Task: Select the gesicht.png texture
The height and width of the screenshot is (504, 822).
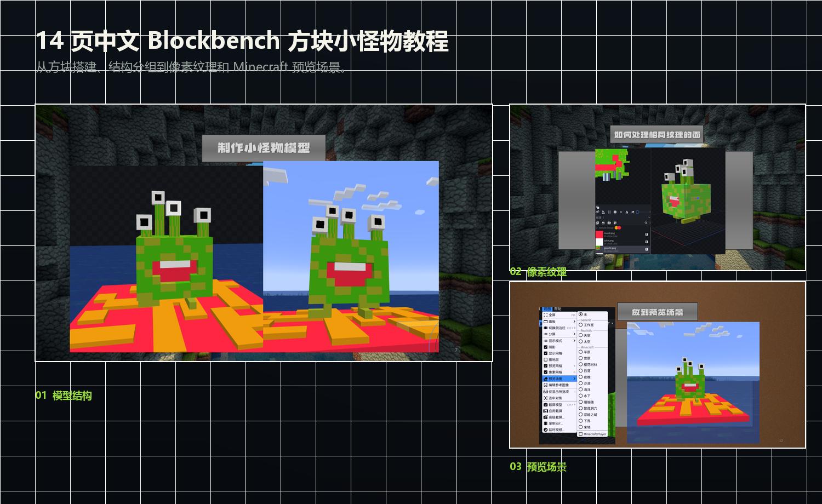Action: click(x=623, y=250)
